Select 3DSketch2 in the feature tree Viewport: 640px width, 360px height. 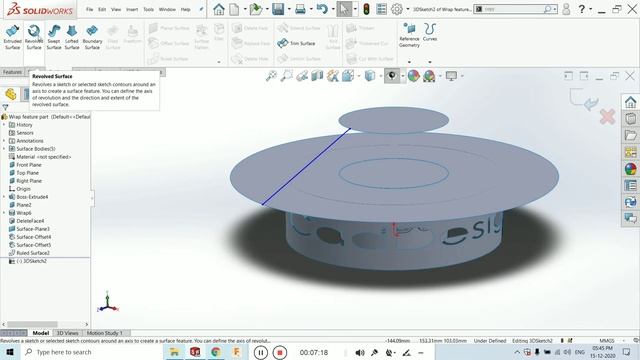(31, 261)
